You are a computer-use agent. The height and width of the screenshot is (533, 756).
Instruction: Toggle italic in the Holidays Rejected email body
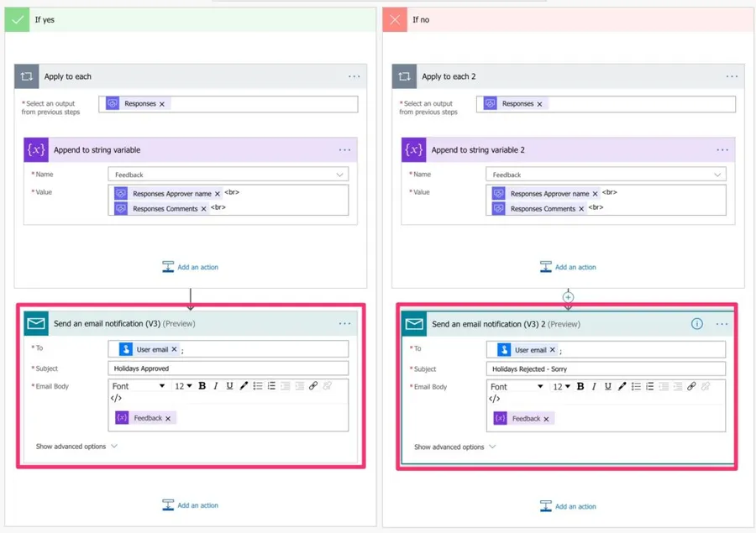(x=594, y=387)
